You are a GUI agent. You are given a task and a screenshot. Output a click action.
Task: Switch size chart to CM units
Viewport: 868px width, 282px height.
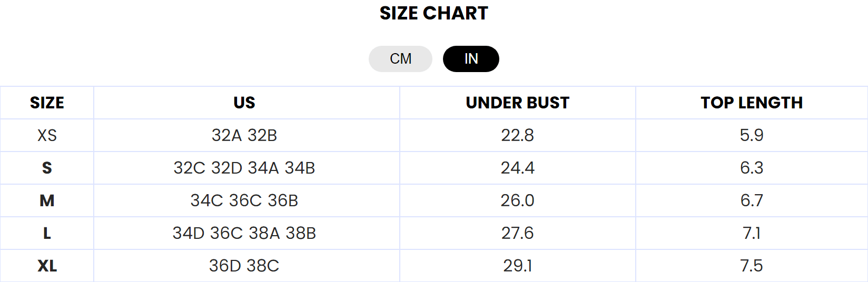[400, 59]
